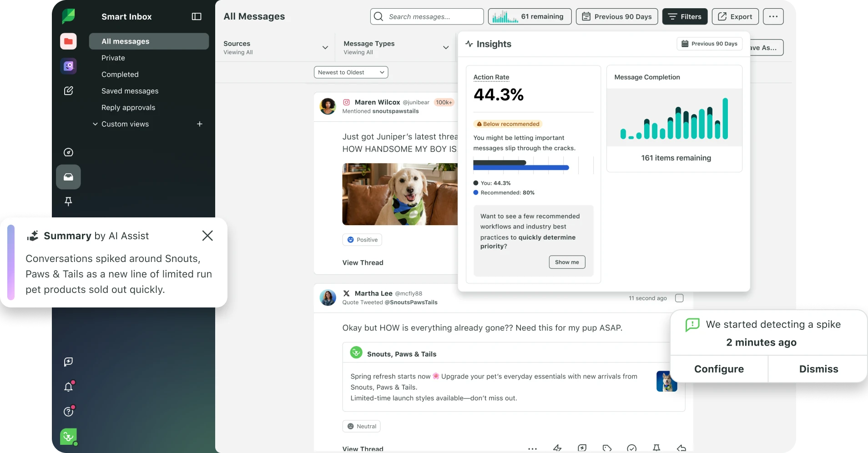Open Previous 90 Days in Insights panel
Screen dimensions: 868x453
click(x=710, y=44)
